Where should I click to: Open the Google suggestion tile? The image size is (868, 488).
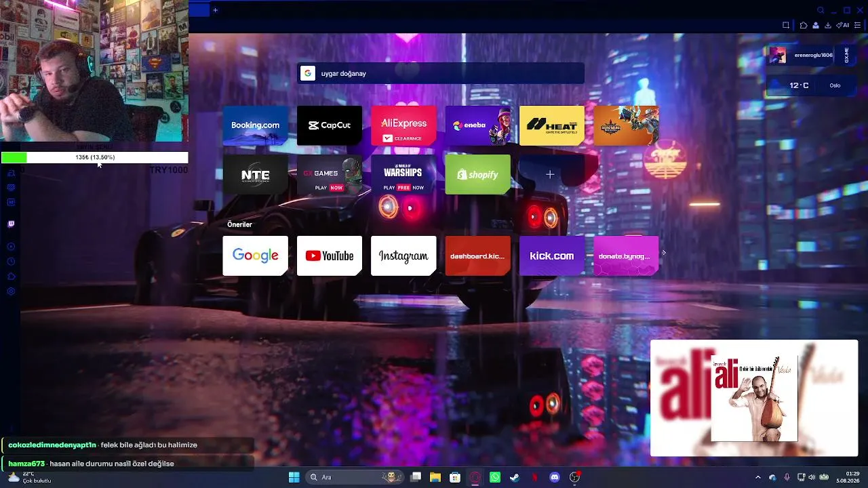pos(255,256)
